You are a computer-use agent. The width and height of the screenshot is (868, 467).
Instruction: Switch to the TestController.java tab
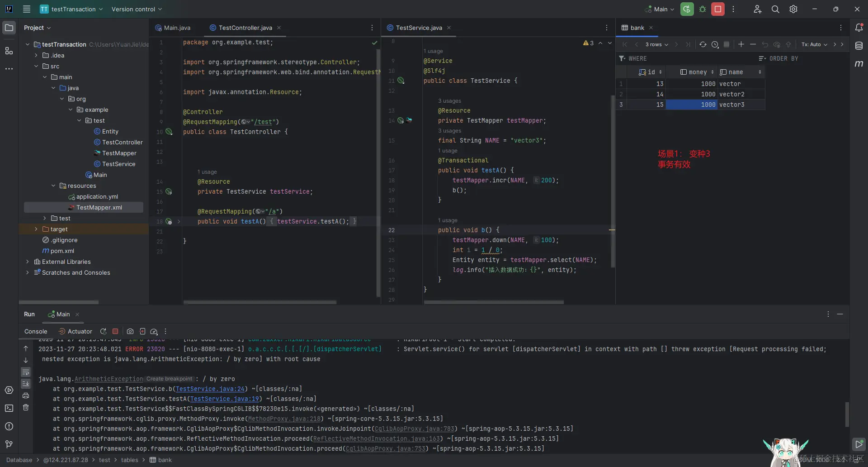tap(245, 28)
